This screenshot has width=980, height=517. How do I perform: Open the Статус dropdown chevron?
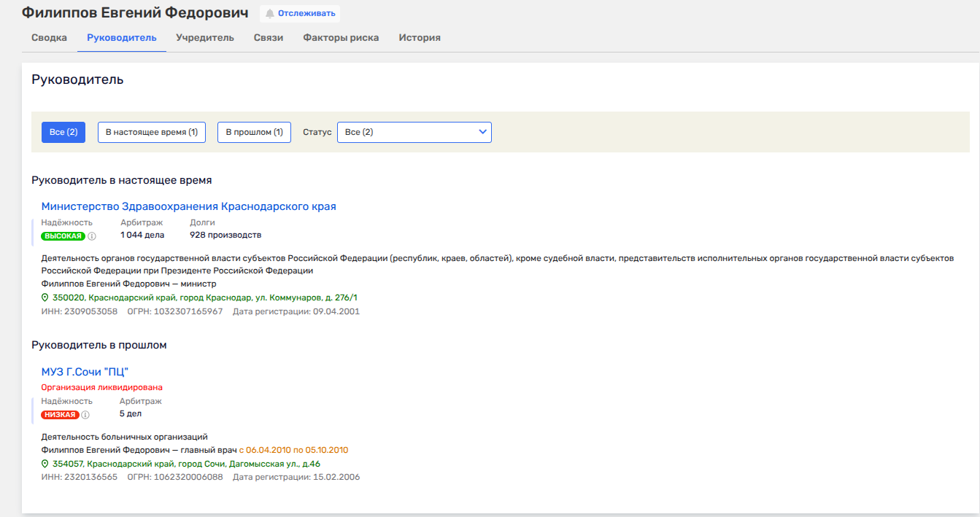point(482,132)
